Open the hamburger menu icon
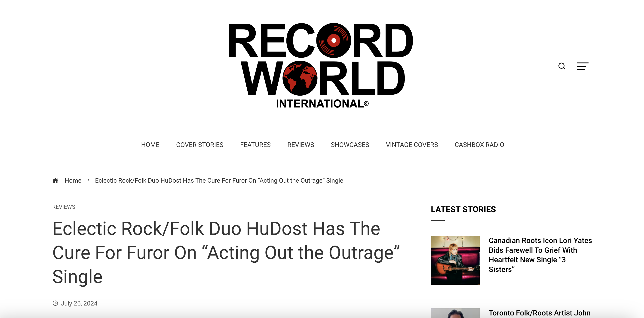The width and height of the screenshot is (644, 318). (x=583, y=66)
